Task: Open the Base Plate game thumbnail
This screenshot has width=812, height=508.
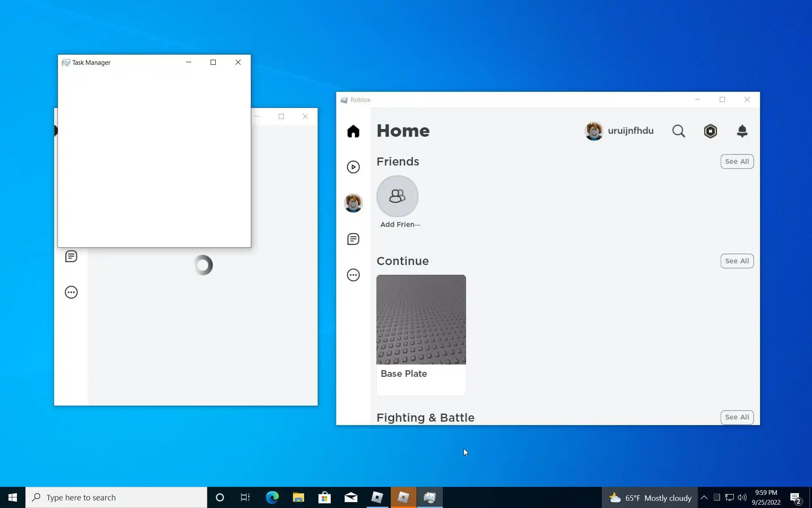Action: (x=421, y=320)
